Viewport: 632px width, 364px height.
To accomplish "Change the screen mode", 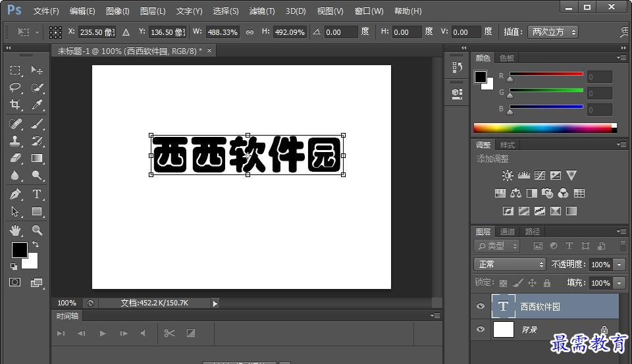I will click(x=37, y=282).
